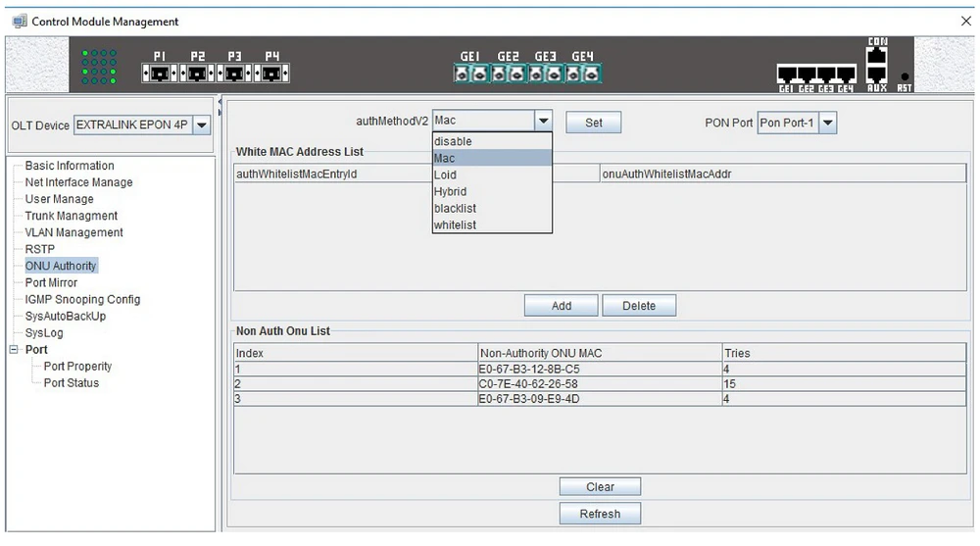
Task: Select the row with MAC C0-7E-40-62-26-58
Action: (527, 384)
